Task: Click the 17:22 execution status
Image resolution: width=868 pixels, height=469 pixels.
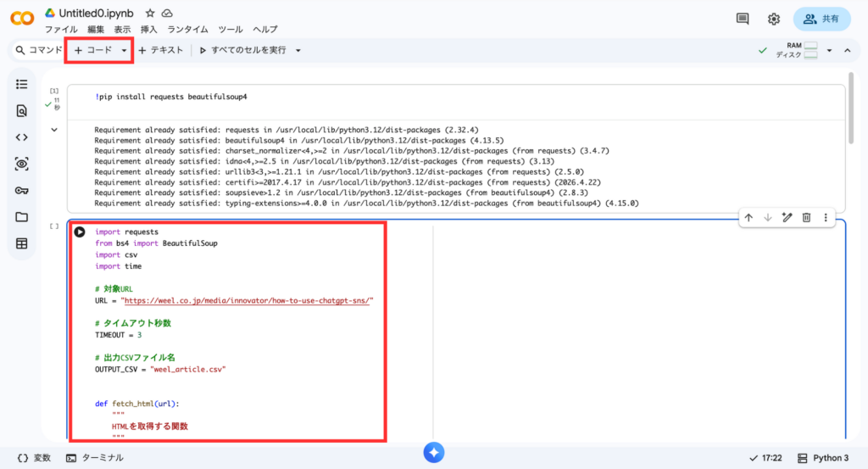Action: coord(765,458)
